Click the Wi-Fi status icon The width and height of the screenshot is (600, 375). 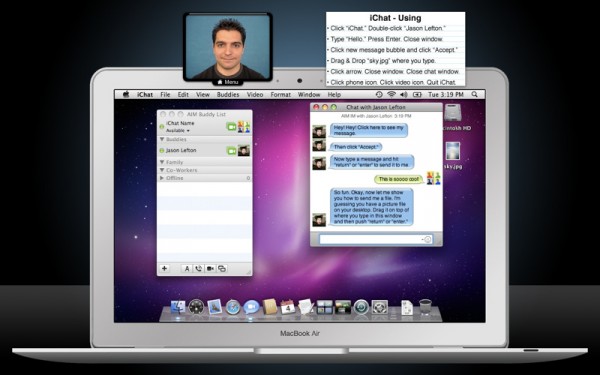[x=391, y=94]
